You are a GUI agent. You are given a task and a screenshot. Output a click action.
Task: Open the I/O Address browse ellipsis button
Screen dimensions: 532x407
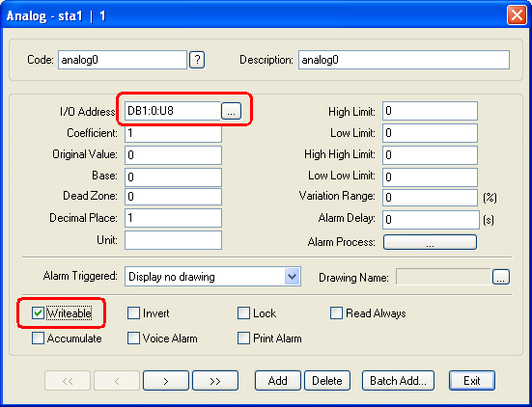click(x=231, y=111)
